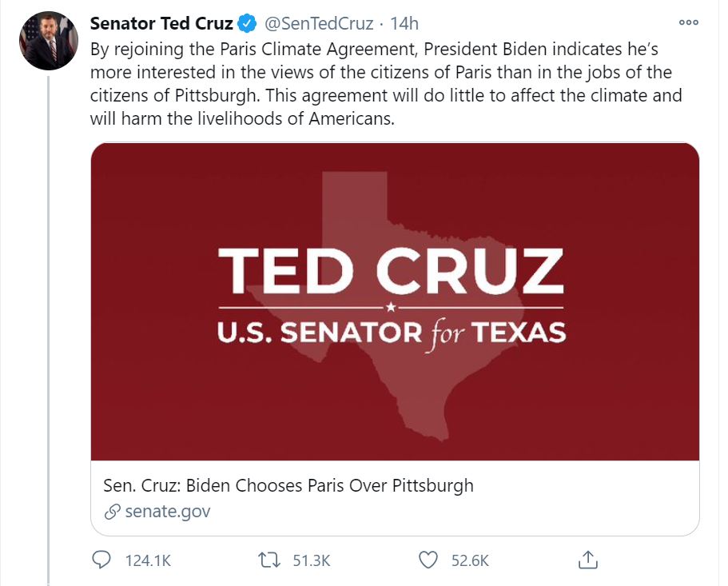
Task: Click the 124.1K reply count
Action: (149, 561)
